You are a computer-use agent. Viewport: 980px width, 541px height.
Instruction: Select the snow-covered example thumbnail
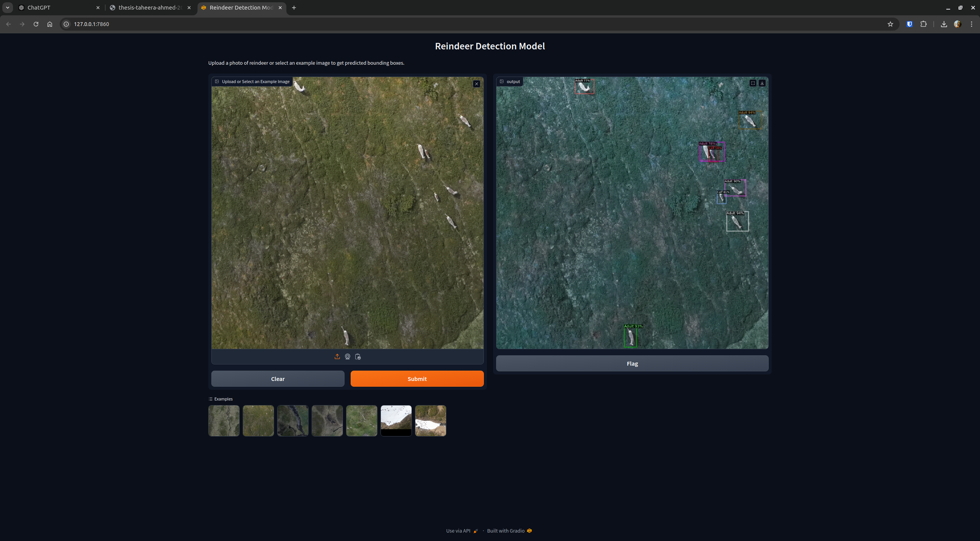(x=396, y=420)
